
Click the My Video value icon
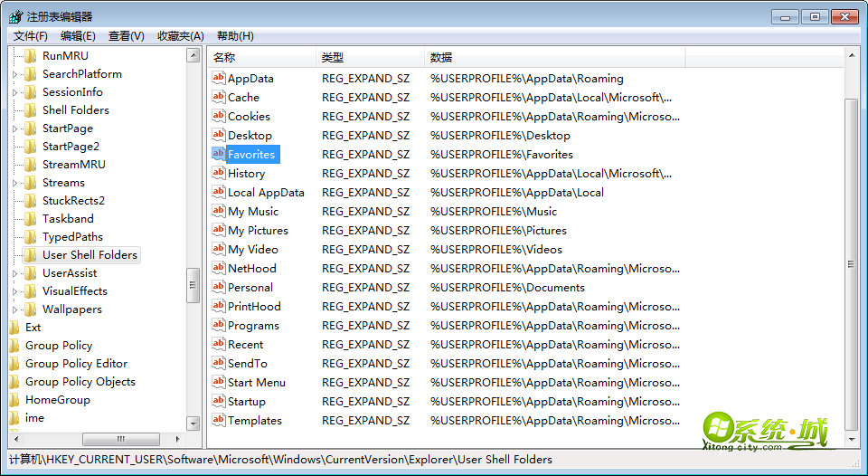click(x=219, y=249)
